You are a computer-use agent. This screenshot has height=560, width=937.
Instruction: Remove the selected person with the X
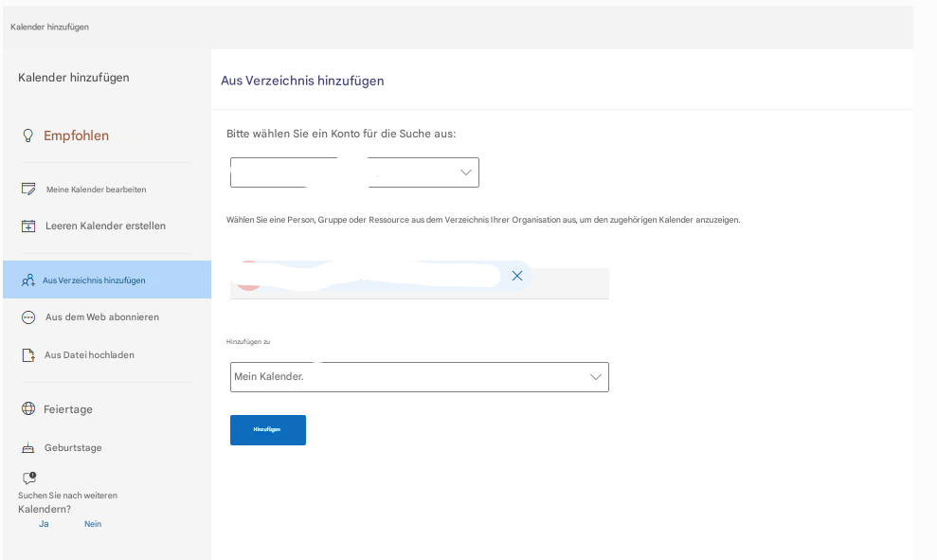[517, 276]
